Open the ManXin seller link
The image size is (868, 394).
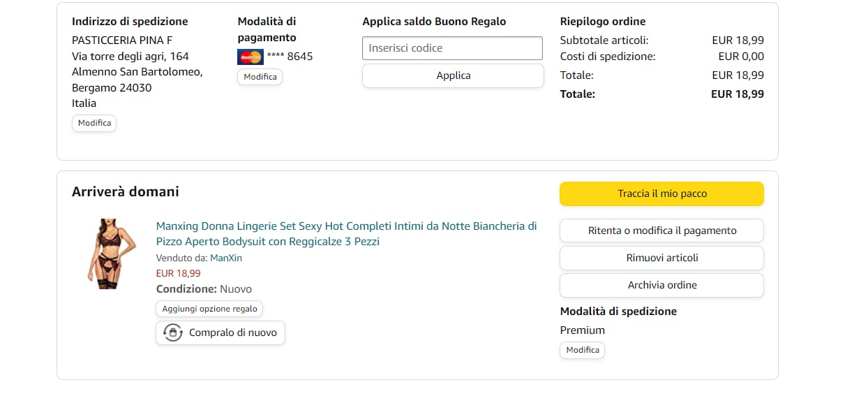point(226,258)
